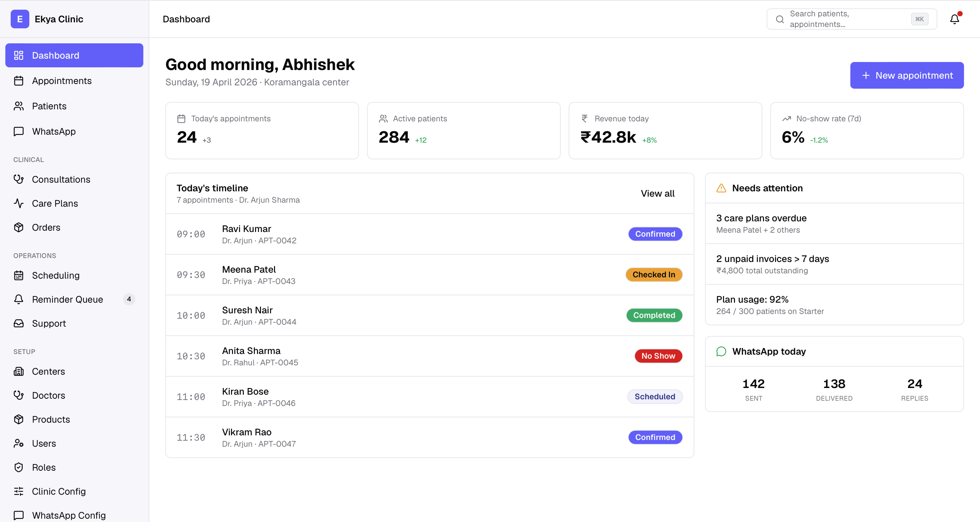Click the Consultations stethoscope icon
This screenshot has width=980, height=522.
(x=19, y=179)
